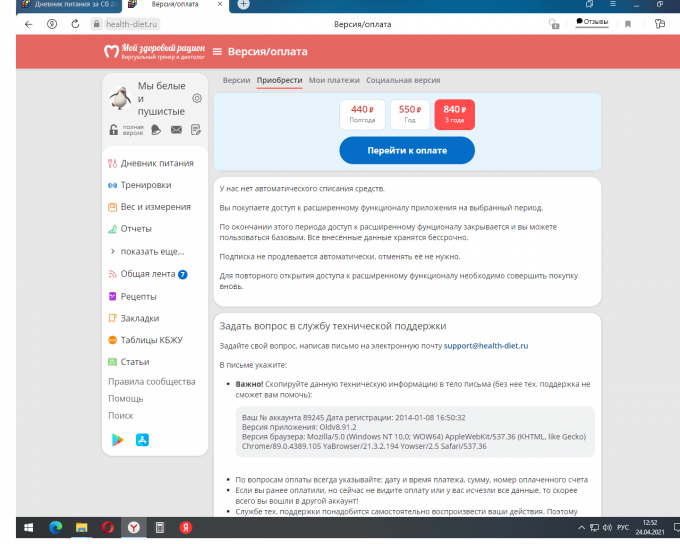Click the padlock full version icon
Screen dimensions: 680x544
tap(114, 130)
